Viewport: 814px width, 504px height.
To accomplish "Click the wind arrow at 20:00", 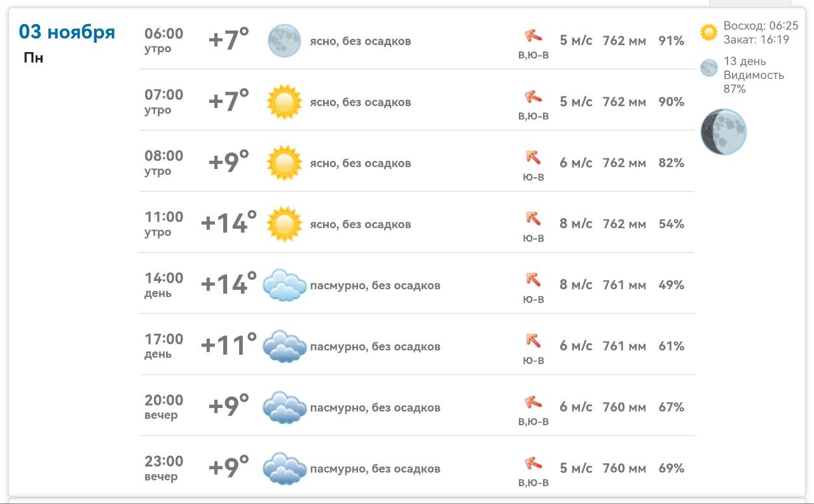I will point(533,402).
